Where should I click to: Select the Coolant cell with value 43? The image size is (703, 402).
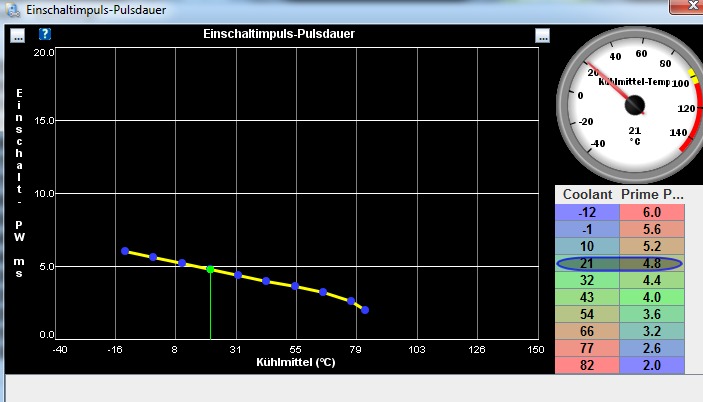587,298
